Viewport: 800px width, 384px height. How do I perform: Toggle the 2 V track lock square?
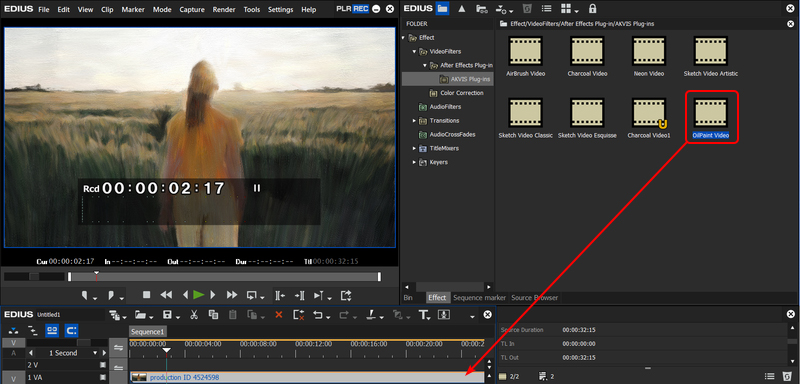103,365
